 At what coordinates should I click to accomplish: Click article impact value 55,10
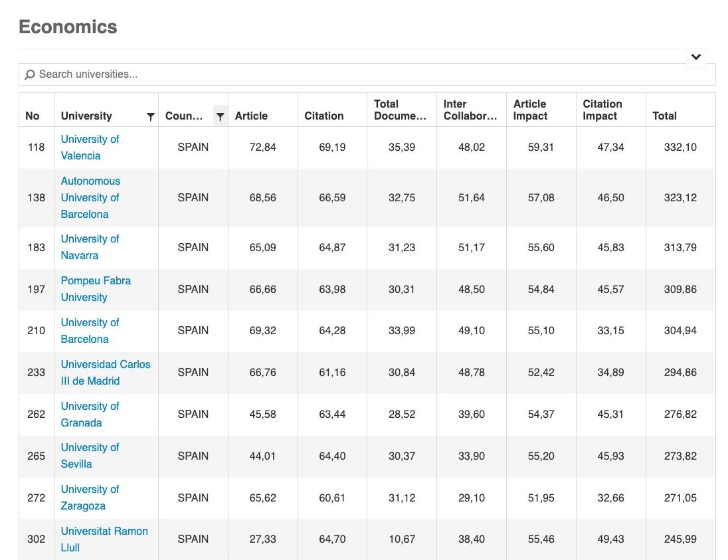[x=541, y=331]
